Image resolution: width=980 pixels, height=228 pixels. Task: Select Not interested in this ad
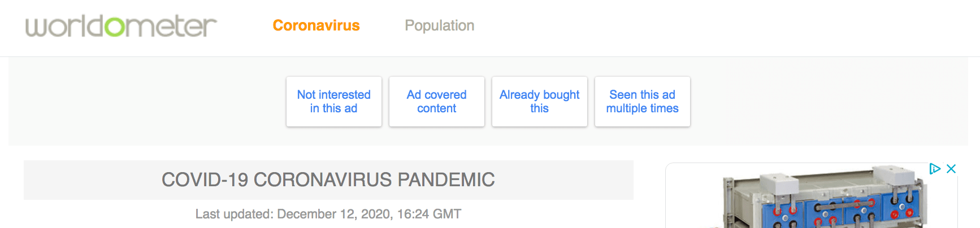pos(334,102)
